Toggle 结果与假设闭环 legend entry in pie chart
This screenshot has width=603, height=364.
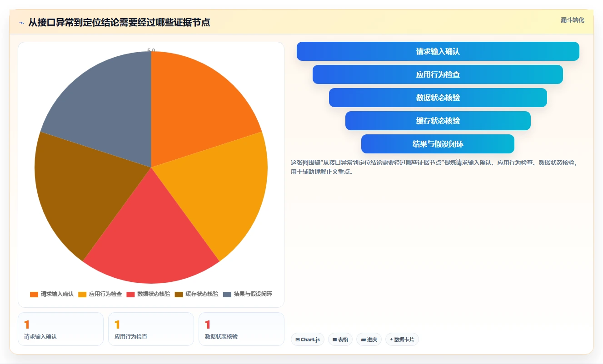tap(248, 294)
